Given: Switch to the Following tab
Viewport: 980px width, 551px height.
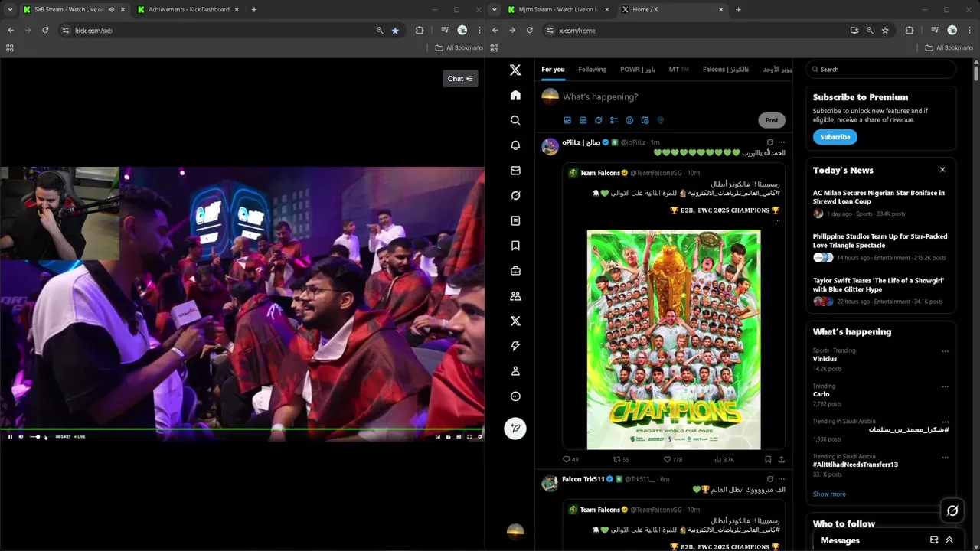Looking at the screenshot, I should pos(592,70).
